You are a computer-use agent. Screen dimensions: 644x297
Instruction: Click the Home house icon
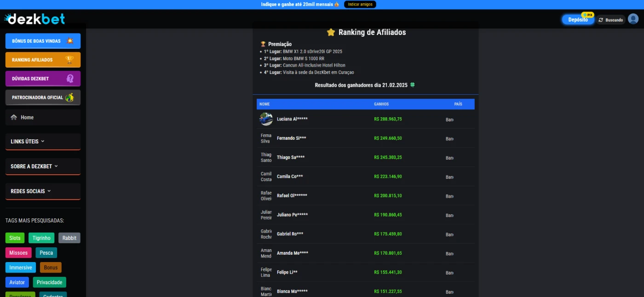point(14,117)
